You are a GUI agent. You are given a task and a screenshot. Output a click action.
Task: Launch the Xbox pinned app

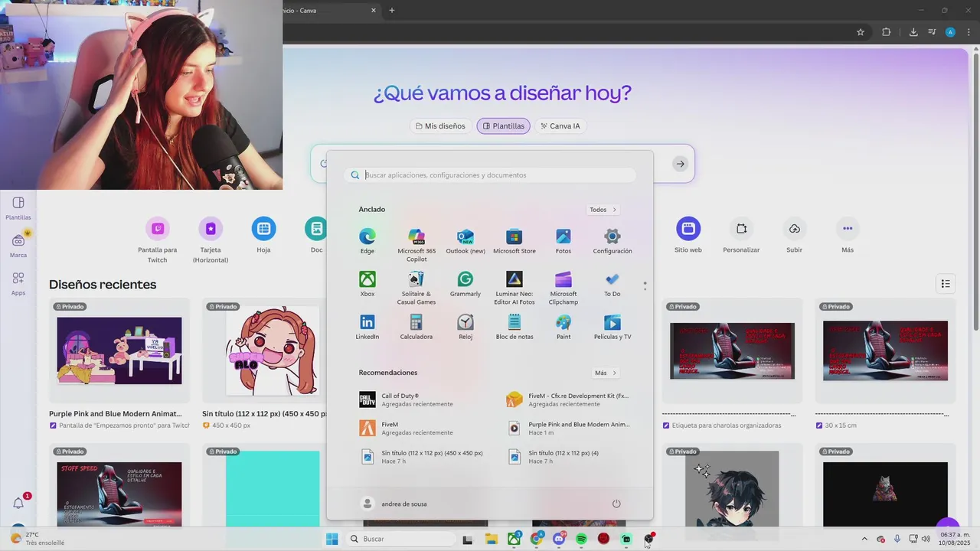[367, 283]
